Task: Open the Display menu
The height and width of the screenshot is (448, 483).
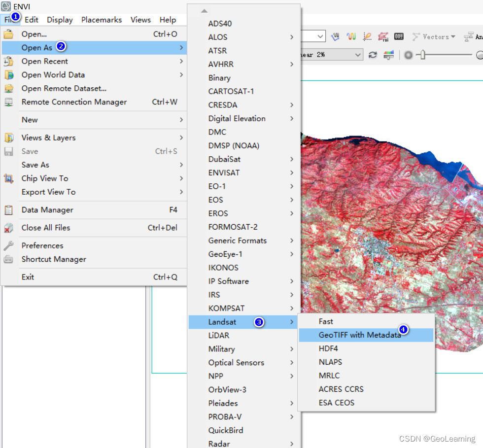Action: 60,20
